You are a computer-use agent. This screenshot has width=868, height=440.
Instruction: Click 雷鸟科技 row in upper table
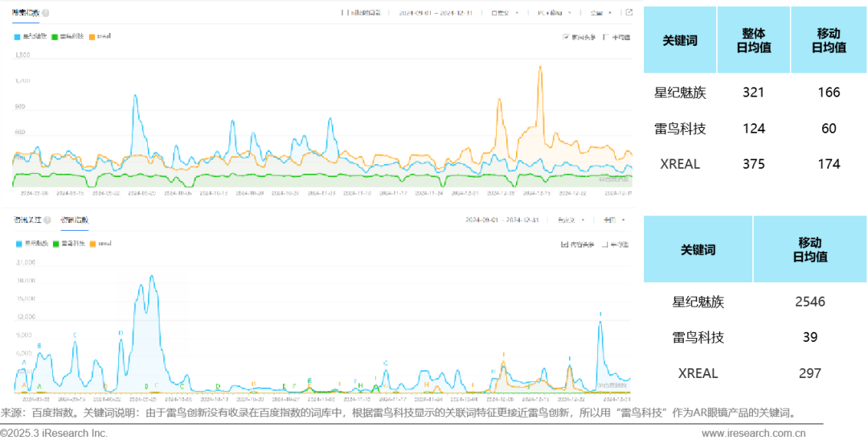pos(755,129)
